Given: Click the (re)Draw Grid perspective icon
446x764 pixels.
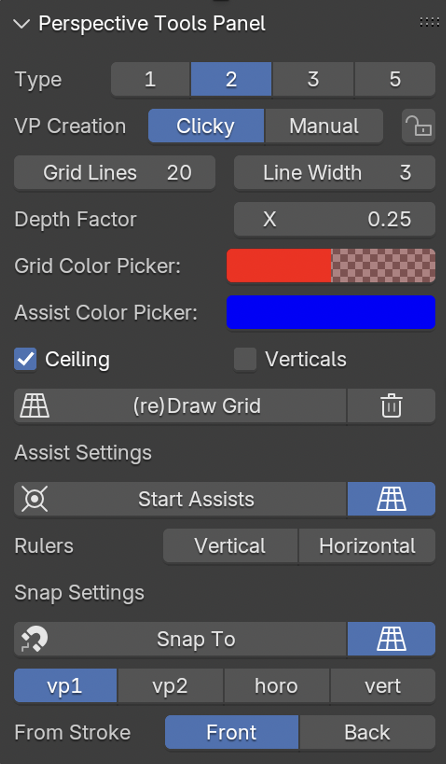Looking at the screenshot, I should coord(35,406).
